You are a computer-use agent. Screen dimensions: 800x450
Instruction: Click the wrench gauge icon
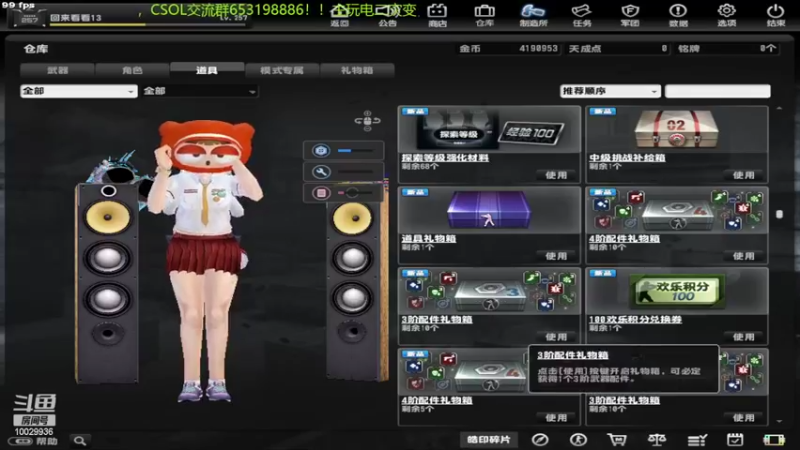coord(321,172)
